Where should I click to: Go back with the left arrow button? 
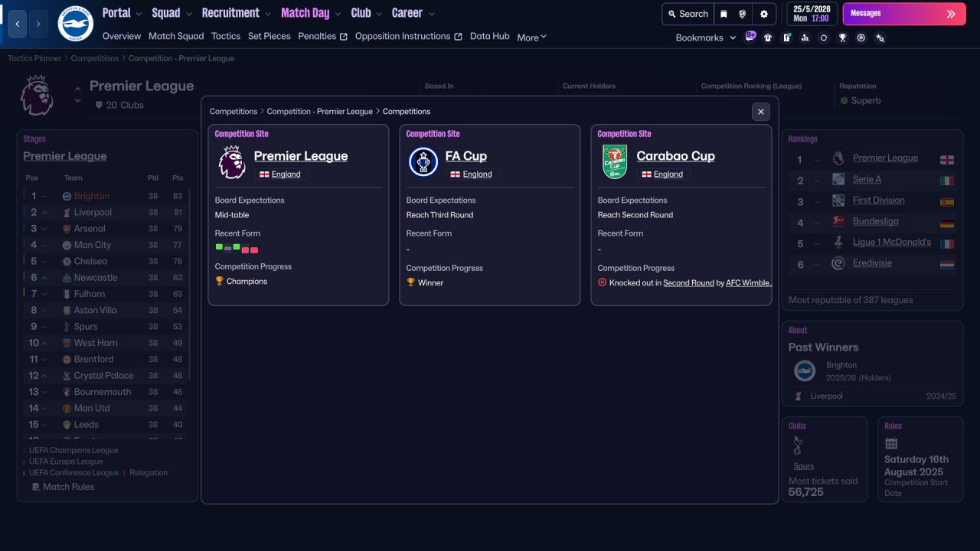coord(18,24)
